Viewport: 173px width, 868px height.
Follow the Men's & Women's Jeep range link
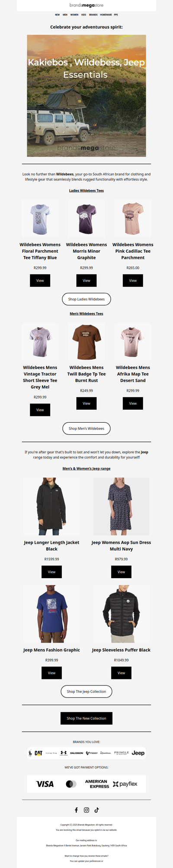(x=86, y=468)
